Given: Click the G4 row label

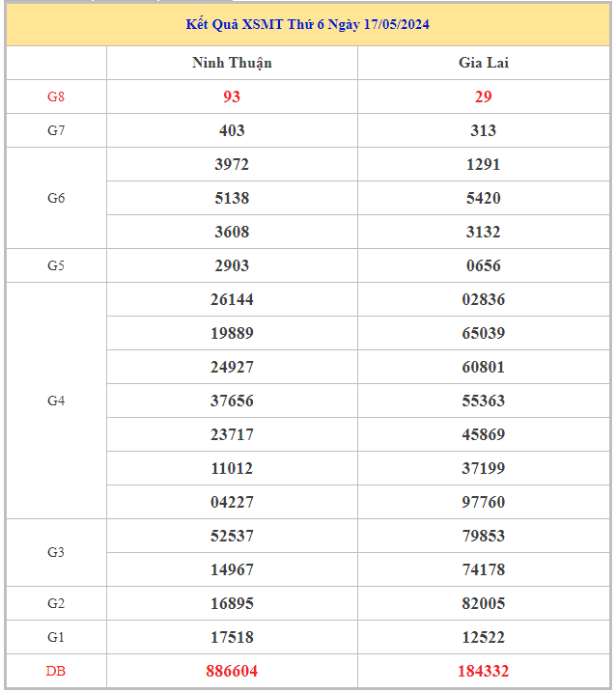Looking at the screenshot, I should click(56, 401).
